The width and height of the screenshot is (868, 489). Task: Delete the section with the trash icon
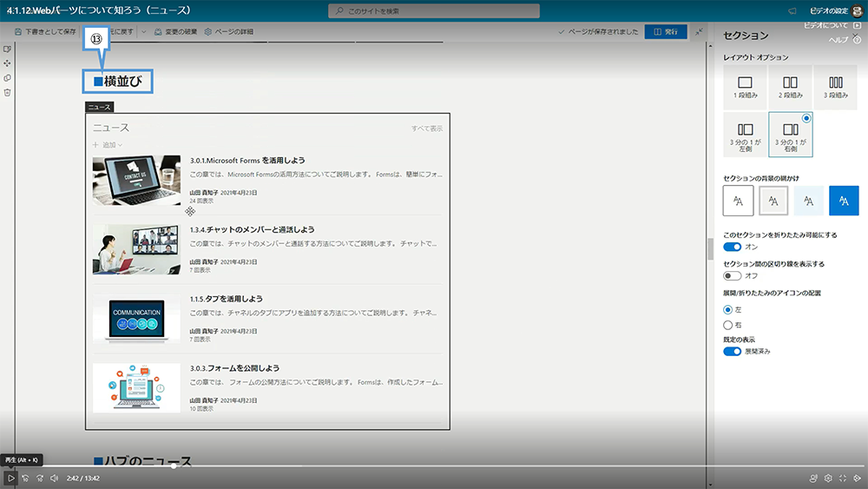7,92
